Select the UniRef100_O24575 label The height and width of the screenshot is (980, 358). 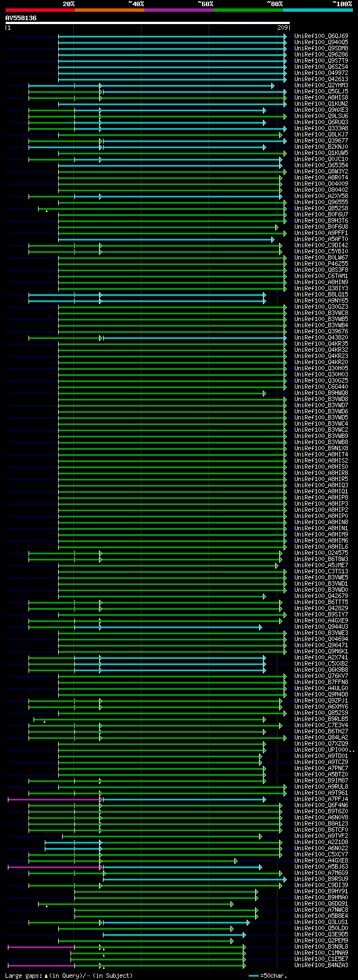321,553
